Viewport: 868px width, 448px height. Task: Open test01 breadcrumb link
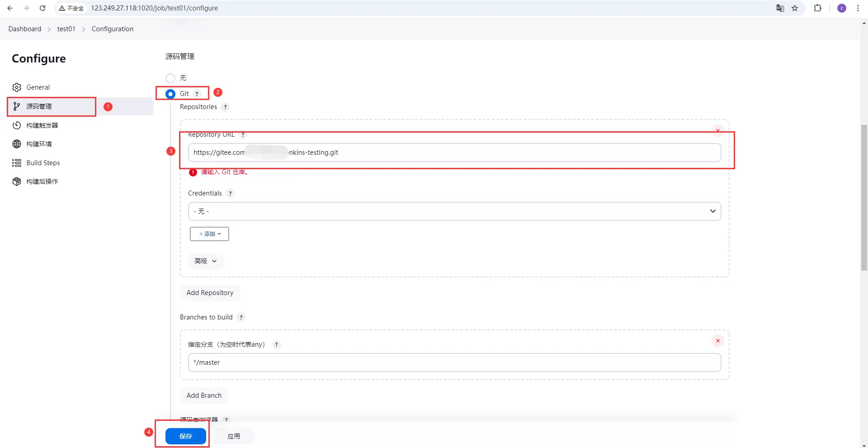pos(66,29)
